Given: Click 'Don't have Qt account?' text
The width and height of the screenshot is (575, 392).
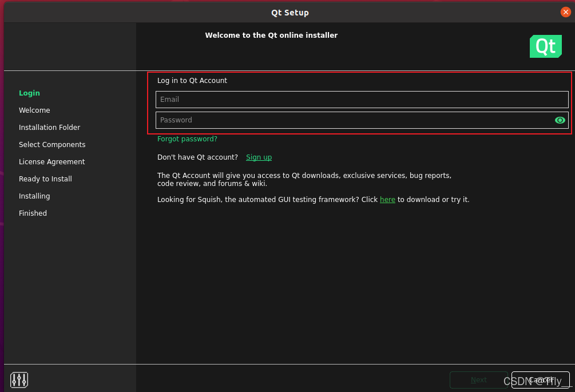Looking at the screenshot, I should (x=197, y=157).
